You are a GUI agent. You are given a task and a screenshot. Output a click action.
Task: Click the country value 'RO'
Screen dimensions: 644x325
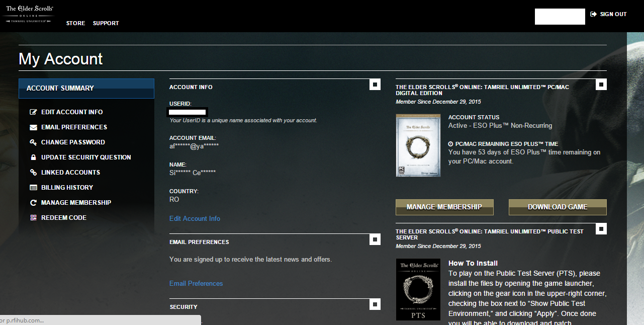(174, 200)
